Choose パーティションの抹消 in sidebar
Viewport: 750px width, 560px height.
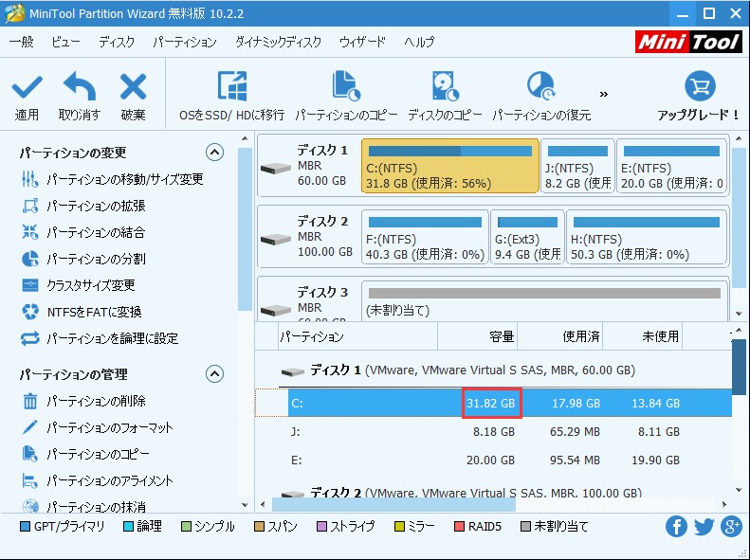click(x=83, y=506)
